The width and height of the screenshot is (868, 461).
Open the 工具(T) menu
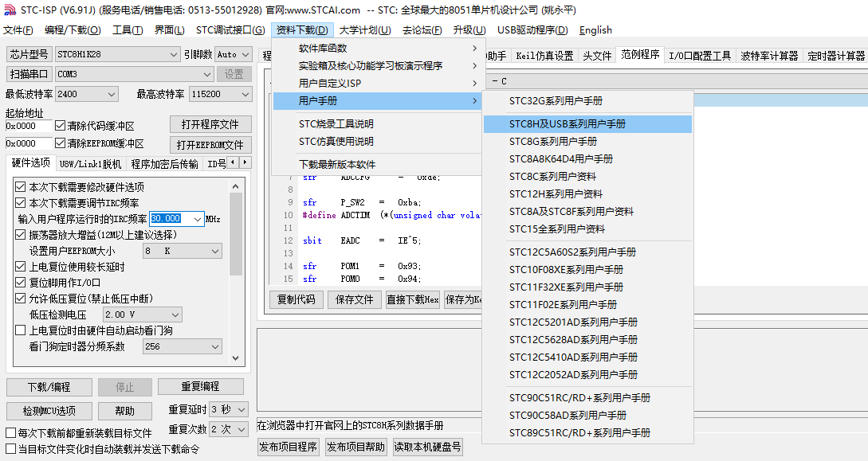pos(128,29)
